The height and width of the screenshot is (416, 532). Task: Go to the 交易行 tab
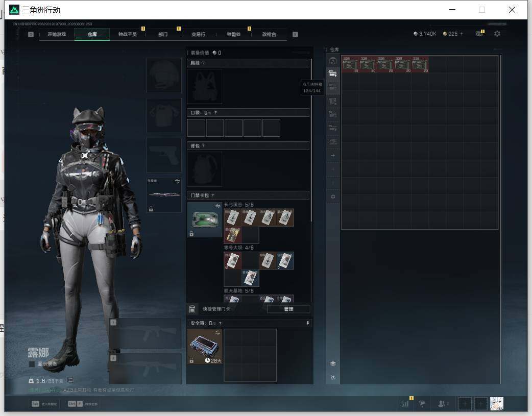click(198, 34)
